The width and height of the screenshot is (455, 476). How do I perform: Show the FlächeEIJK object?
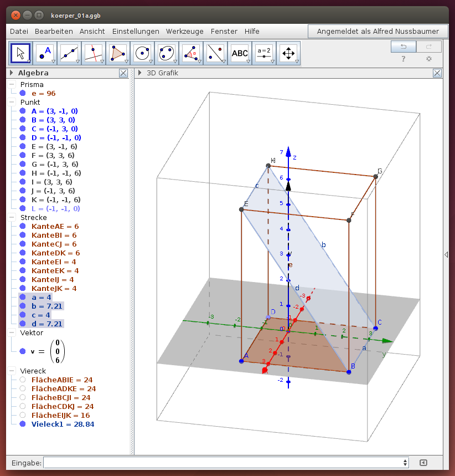click(x=23, y=415)
